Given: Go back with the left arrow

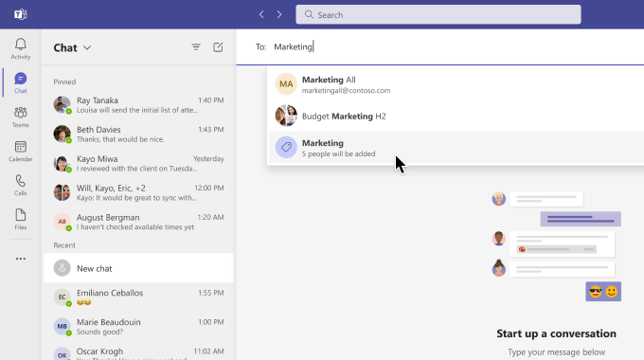Looking at the screenshot, I should point(261,14).
